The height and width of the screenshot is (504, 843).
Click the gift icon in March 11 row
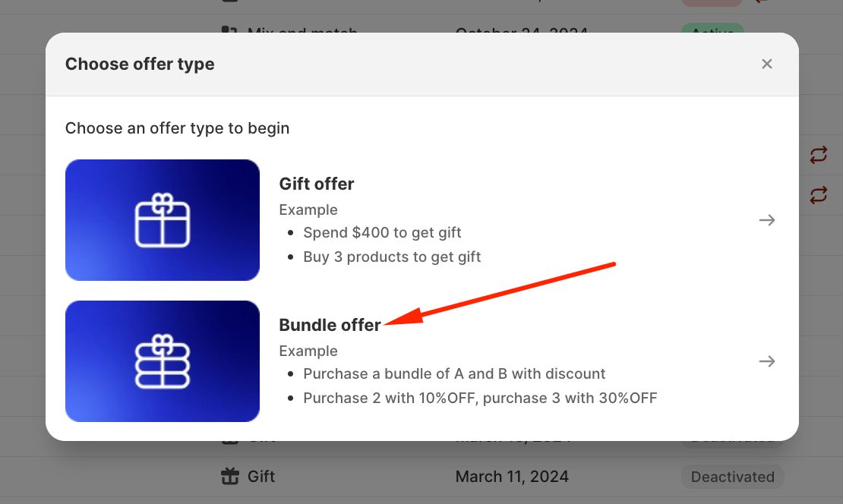pyautogui.click(x=229, y=477)
